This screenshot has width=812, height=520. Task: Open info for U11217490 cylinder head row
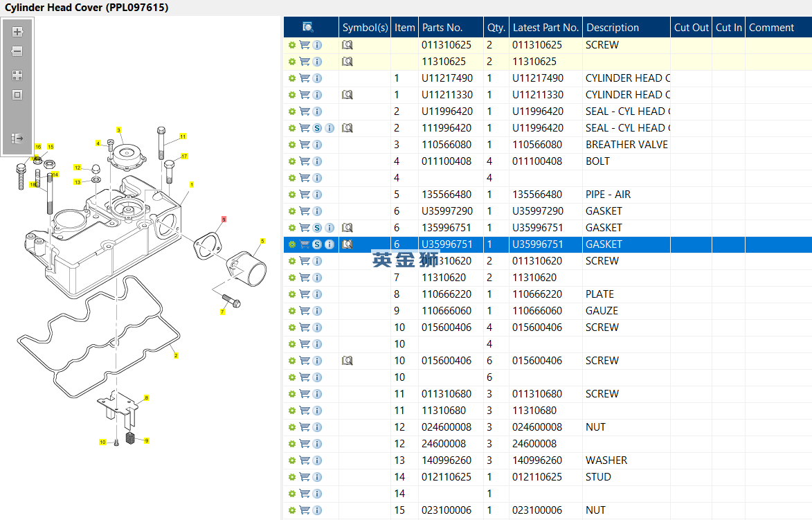pyautogui.click(x=318, y=78)
